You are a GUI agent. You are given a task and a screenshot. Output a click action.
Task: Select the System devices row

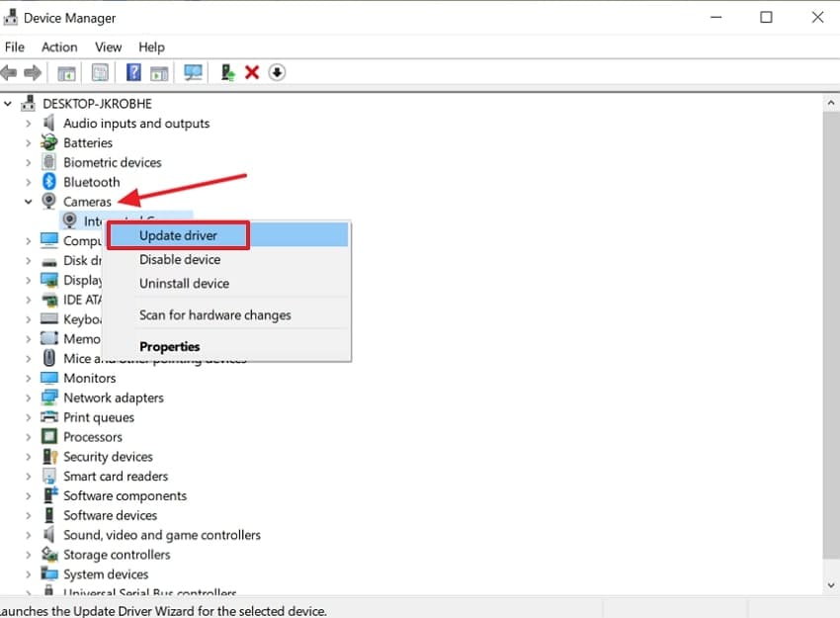(x=106, y=574)
